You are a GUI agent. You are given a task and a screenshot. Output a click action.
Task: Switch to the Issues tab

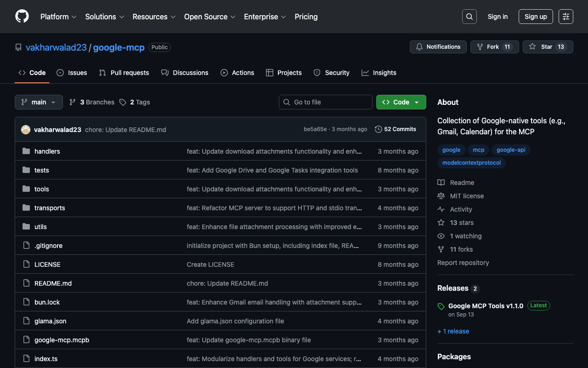(x=72, y=73)
